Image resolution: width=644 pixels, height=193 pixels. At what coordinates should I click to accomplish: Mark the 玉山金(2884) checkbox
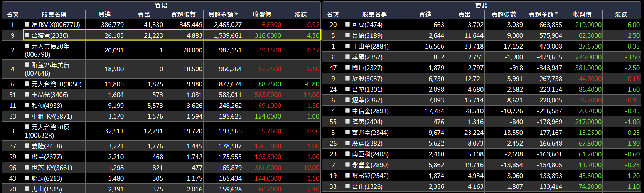[347, 46]
